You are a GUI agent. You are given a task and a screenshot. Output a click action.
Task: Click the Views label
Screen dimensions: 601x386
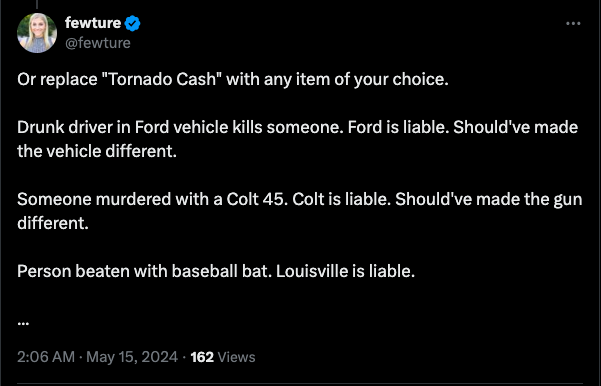pos(236,357)
